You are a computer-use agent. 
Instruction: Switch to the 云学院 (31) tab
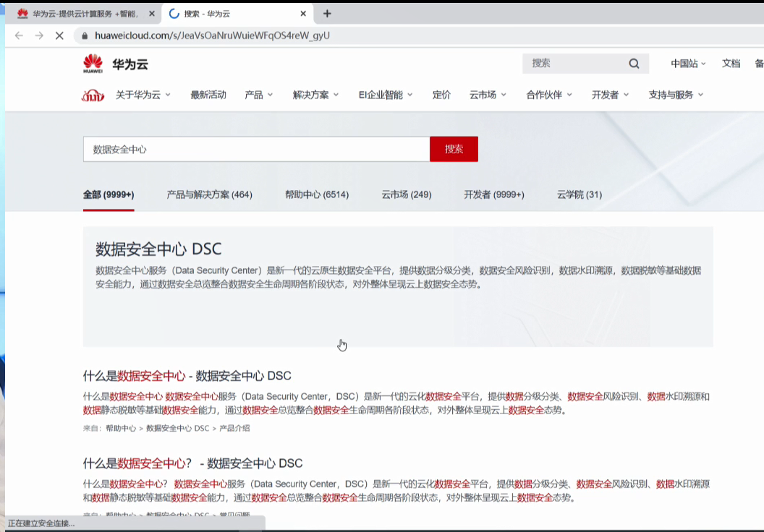coord(580,194)
